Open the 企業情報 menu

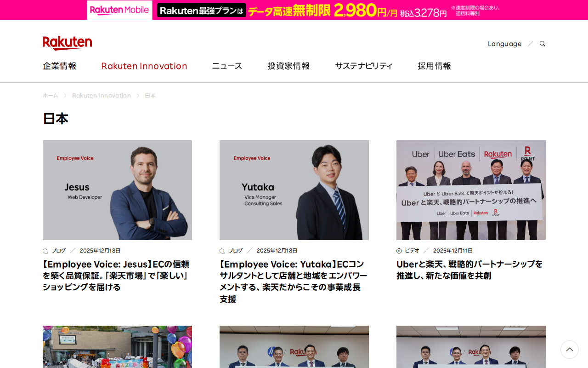60,66
